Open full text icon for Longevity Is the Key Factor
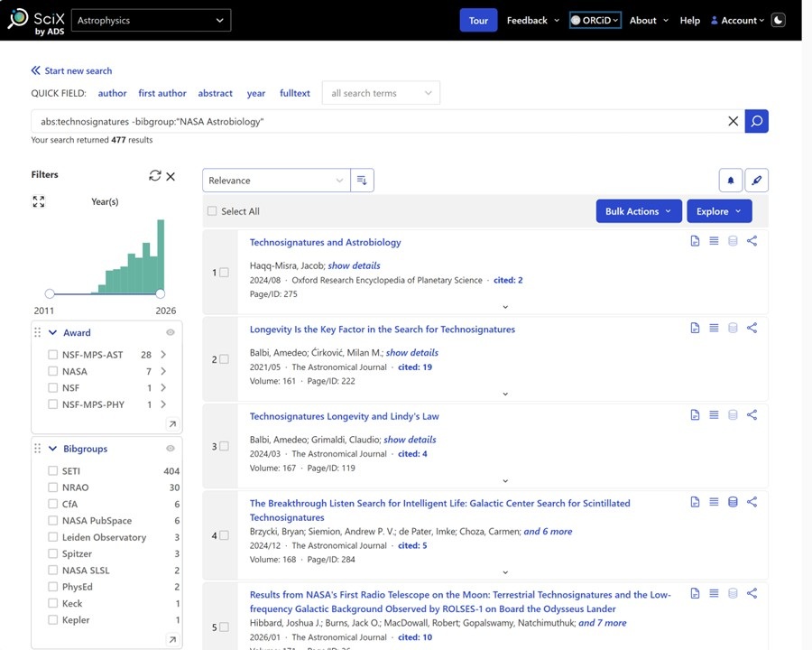Image resolution: width=812 pixels, height=650 pixels. pyautogui.click(x=695, y=328)
